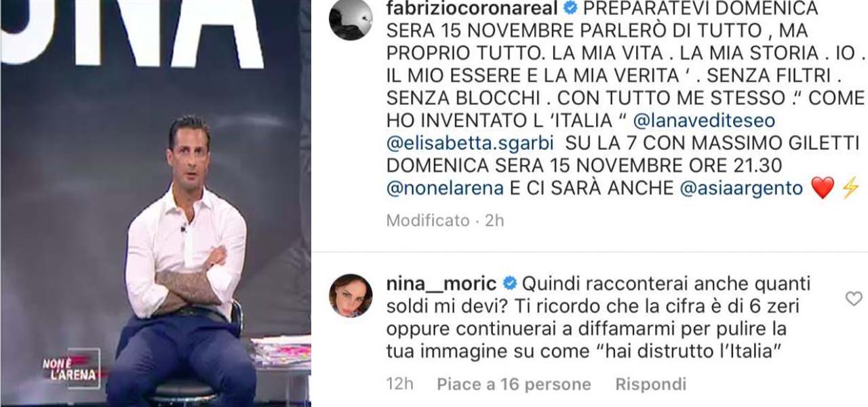
Task: Click Rispondi to reply to comment
Action: pyautogui.click(x=650, y=385)
